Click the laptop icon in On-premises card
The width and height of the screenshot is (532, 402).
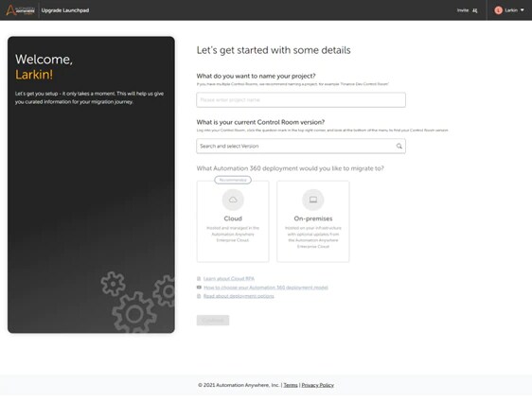coord(312,200)
